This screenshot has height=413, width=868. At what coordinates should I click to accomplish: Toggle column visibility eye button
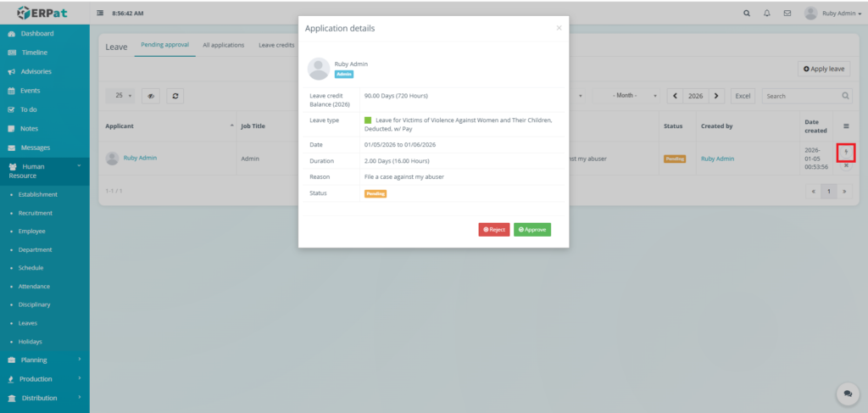[151, 96]
